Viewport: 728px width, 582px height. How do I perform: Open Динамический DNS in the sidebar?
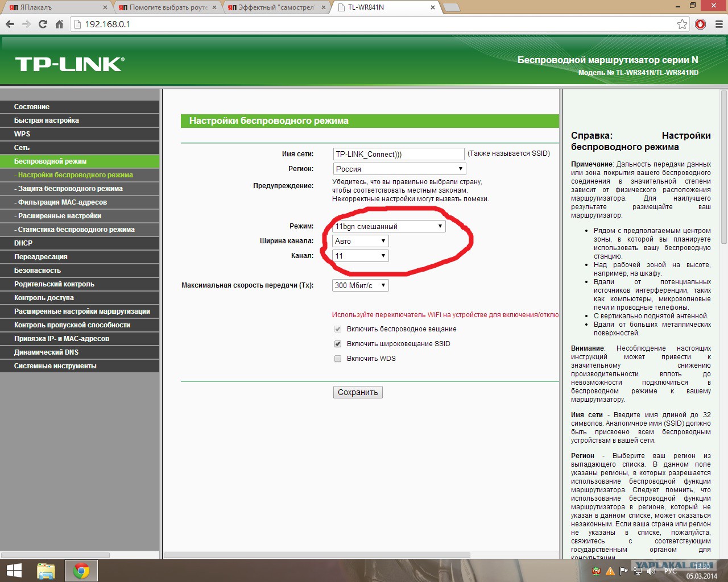[x=80, y=352]
